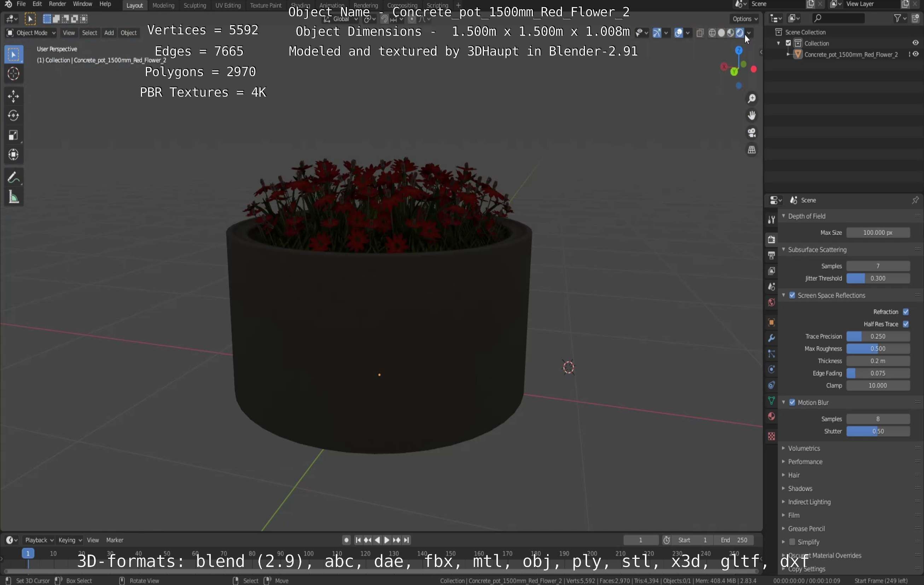
Task: Open the Texture properties tab
Action: click(x=771, y=436)
